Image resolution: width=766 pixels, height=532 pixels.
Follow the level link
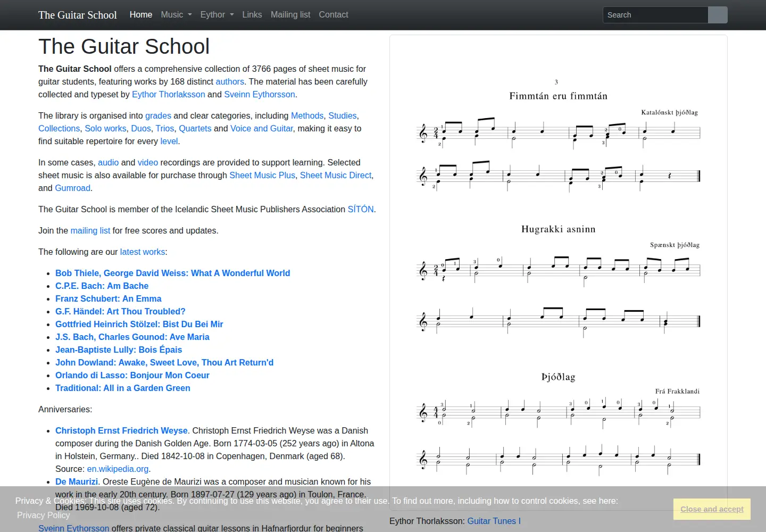point(169,141)
